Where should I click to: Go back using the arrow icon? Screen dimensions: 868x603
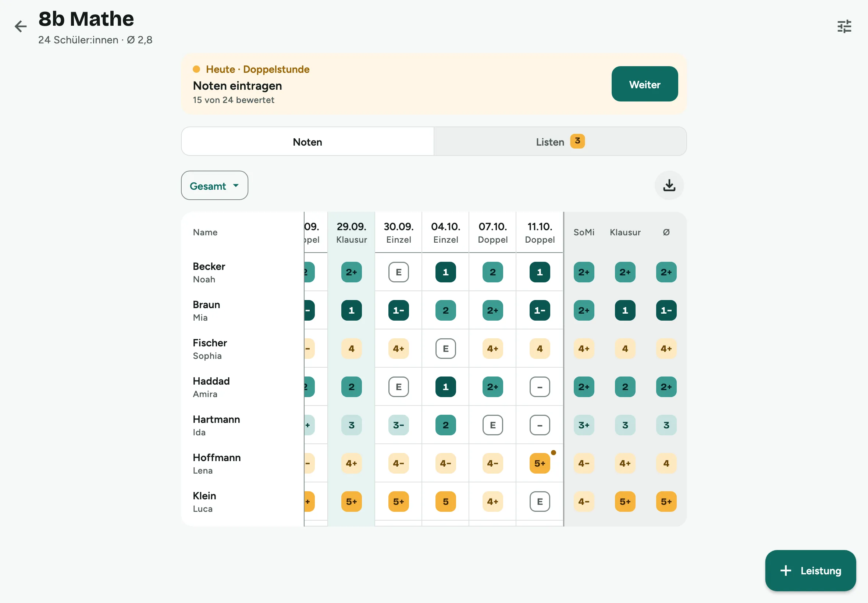(20, 26)
